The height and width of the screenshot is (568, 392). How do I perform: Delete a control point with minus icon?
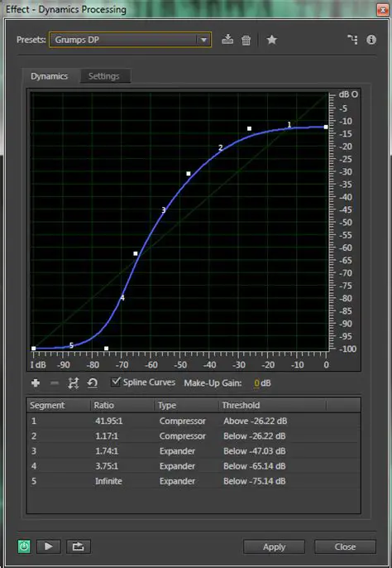tap(55, 383)
